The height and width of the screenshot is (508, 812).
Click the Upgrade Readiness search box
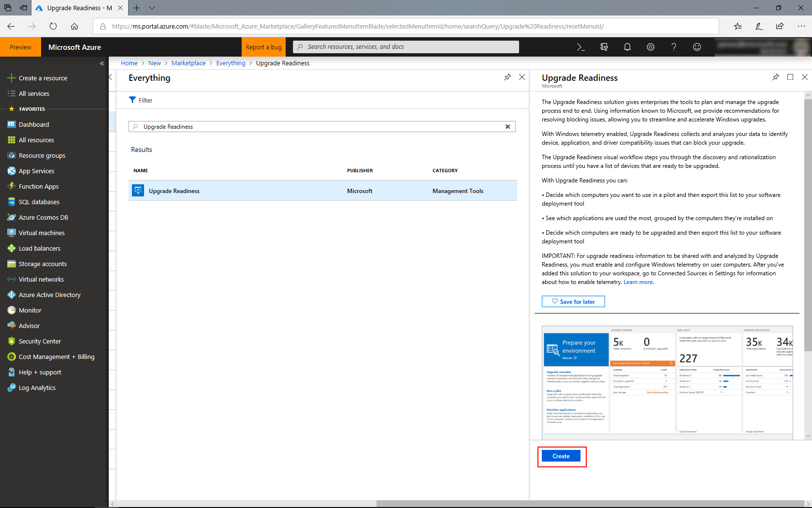click(x=322, y=127)
